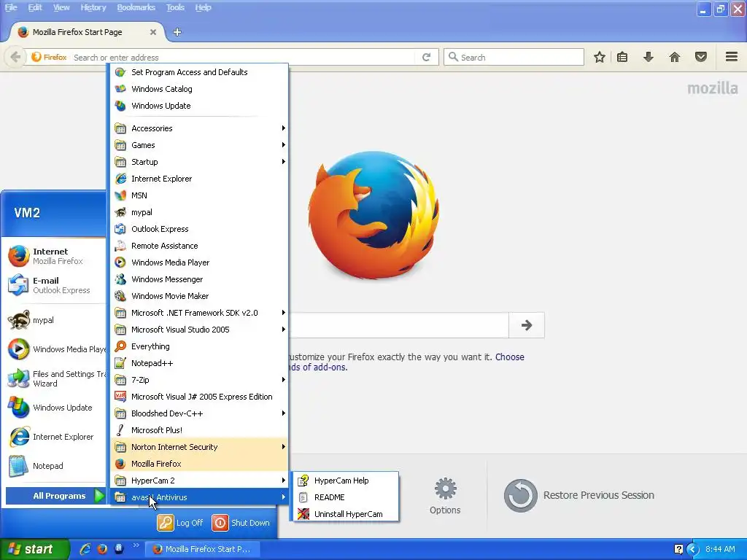This screenshot has width=747, height=560.
Task: Launch Windows Media Player from programs list
Action: coord(199,262)
